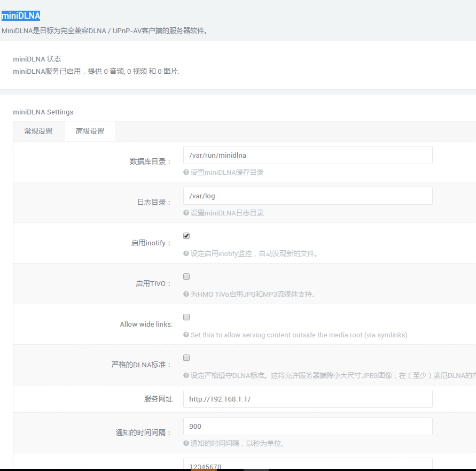Click the 'Allow wide links:' label
The height and width of the screenshot is (471, 476).
[x=146, y=324]
